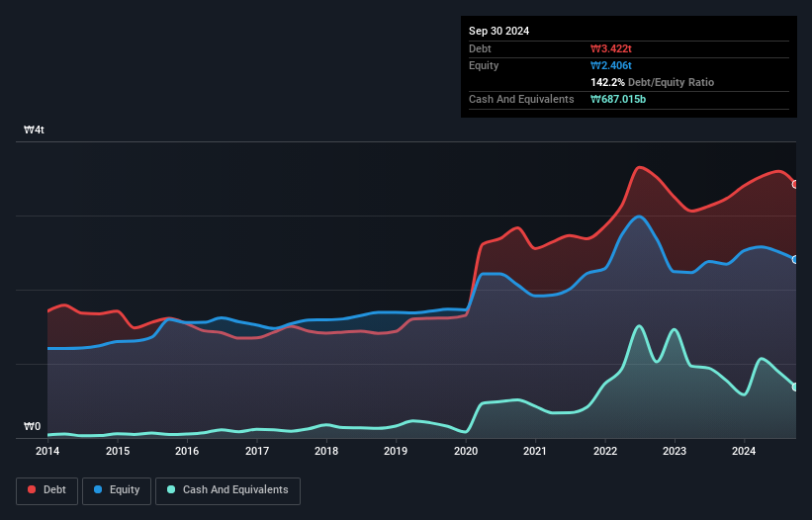Click the ₩4t y-axis label
Image resolution: width=812 pixels, height=520 pixels.
coord(35,130)
